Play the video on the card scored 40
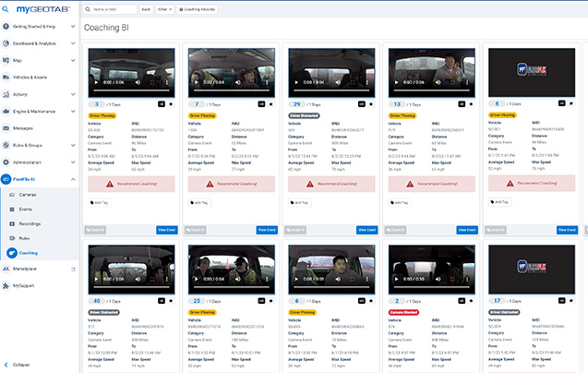 96,279
